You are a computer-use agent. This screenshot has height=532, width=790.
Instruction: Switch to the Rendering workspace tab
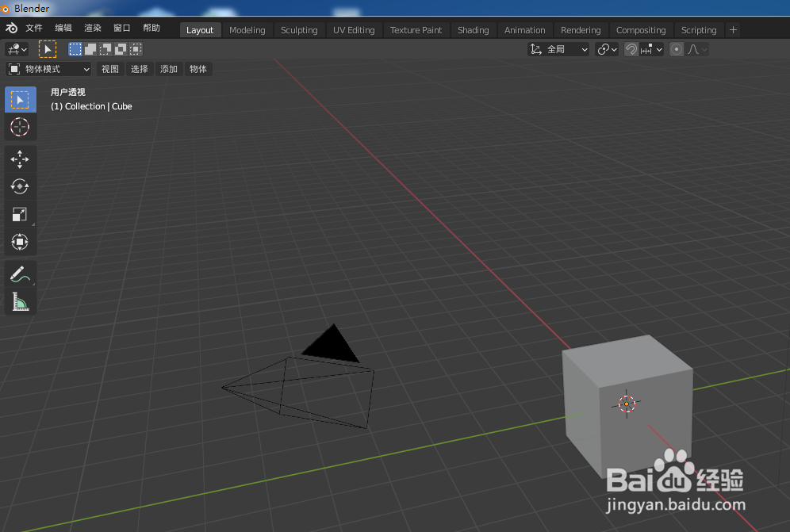[581, 30]
